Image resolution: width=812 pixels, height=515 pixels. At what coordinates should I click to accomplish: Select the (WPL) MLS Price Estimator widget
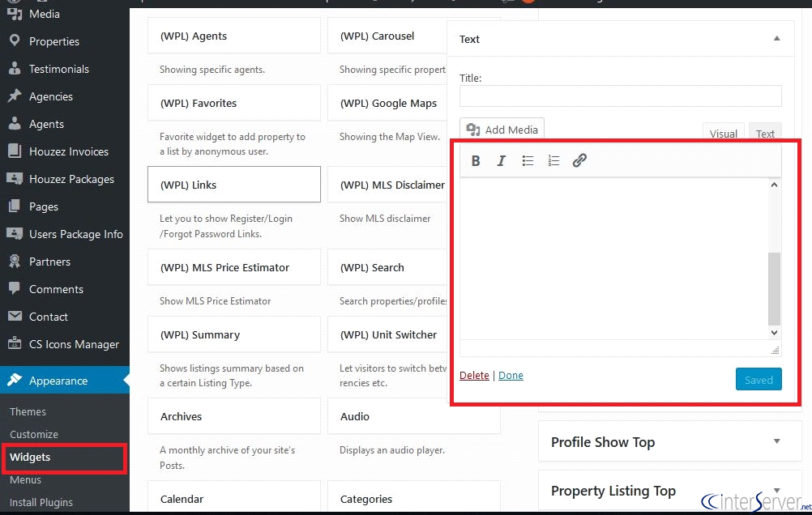234,267
